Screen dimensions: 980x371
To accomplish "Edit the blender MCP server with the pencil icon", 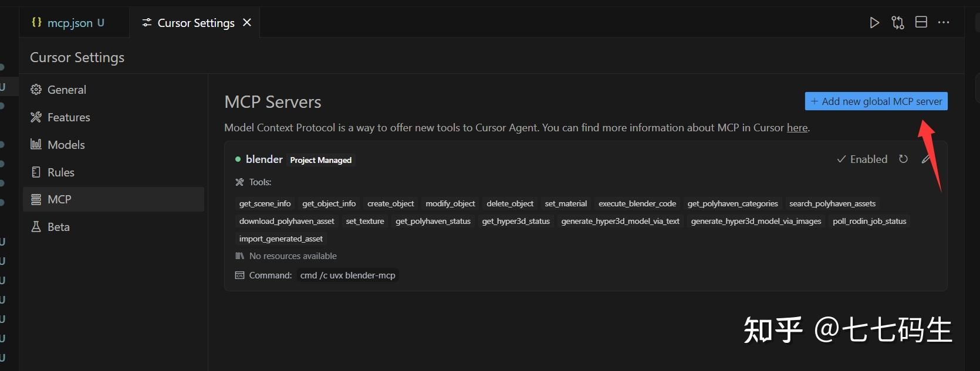I will pyautogui.click(x=925, y=159).
